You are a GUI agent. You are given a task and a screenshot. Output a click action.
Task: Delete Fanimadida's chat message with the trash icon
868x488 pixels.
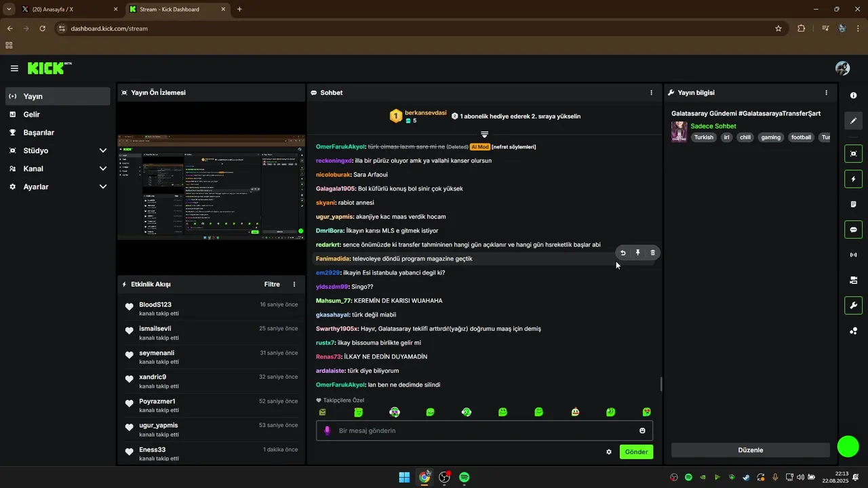coord(653,253)
